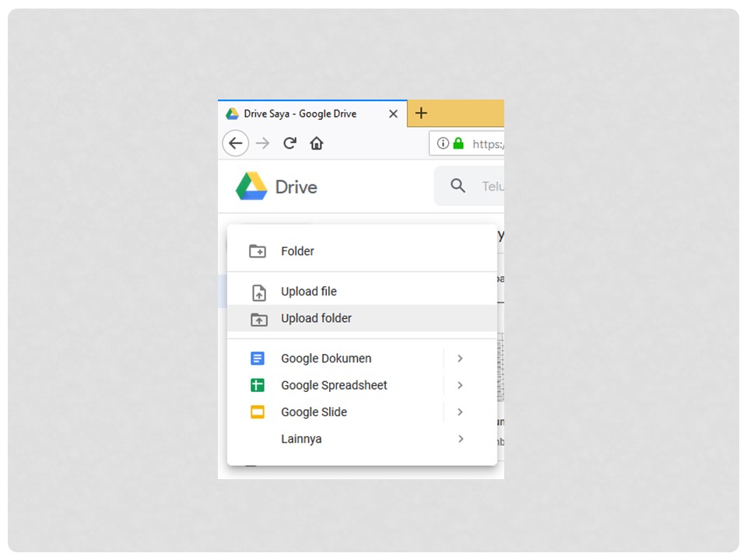Close the Drive Saya tab

pyautogui.click(x=393, y=114)
